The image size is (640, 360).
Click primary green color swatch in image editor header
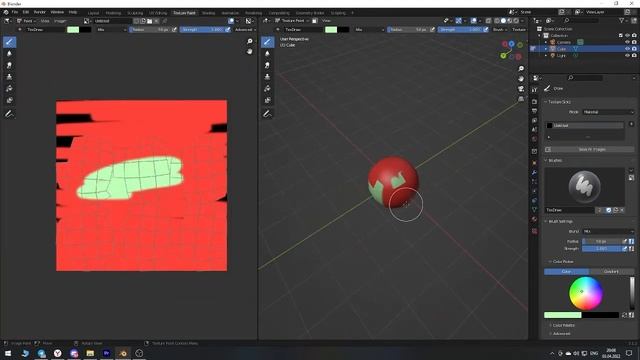pos(73,29)
